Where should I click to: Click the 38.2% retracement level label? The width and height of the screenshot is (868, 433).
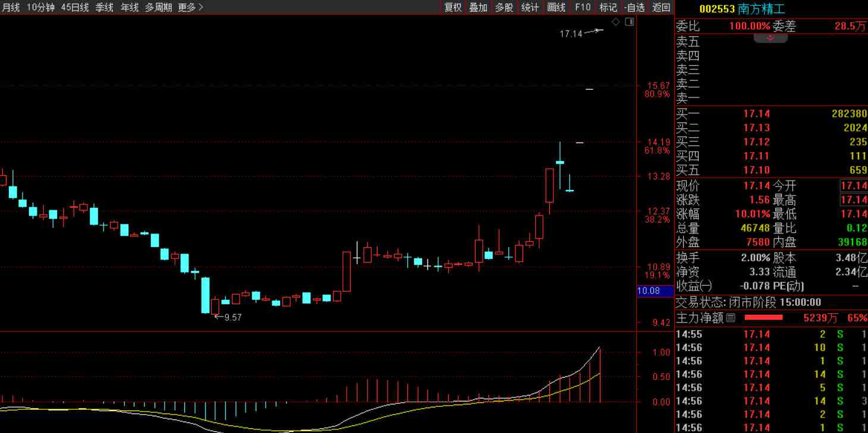point(657,219)
